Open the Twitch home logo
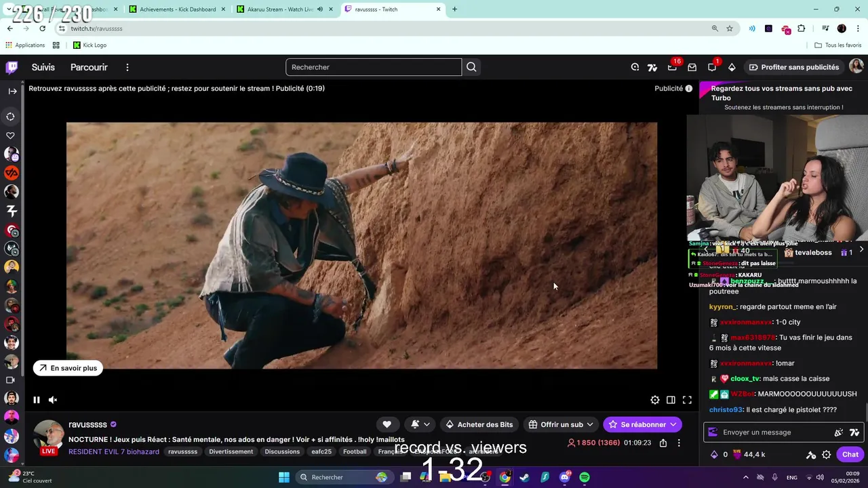The image size is (868, 488). [x=12, y=67]
